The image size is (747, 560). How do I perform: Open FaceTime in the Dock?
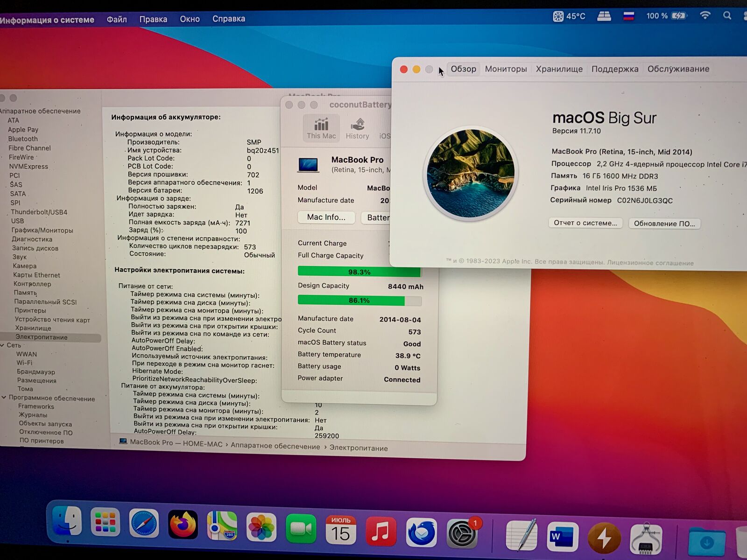point(301,528)
